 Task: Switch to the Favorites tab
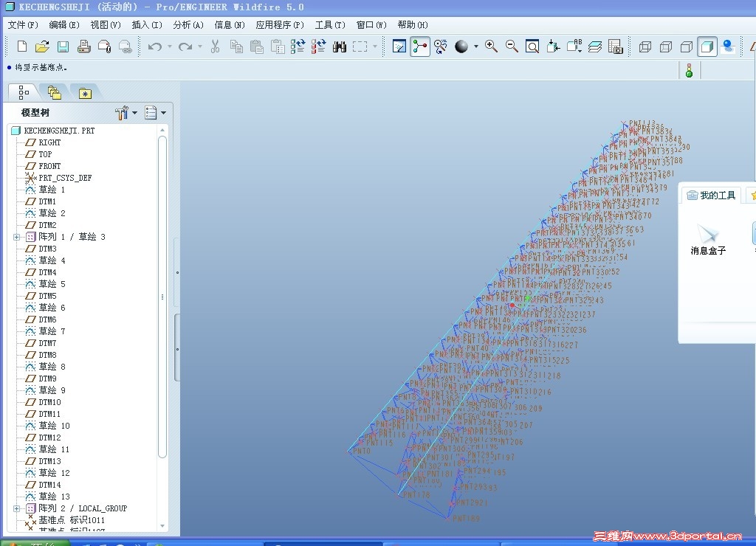click(x=85, y=92)
